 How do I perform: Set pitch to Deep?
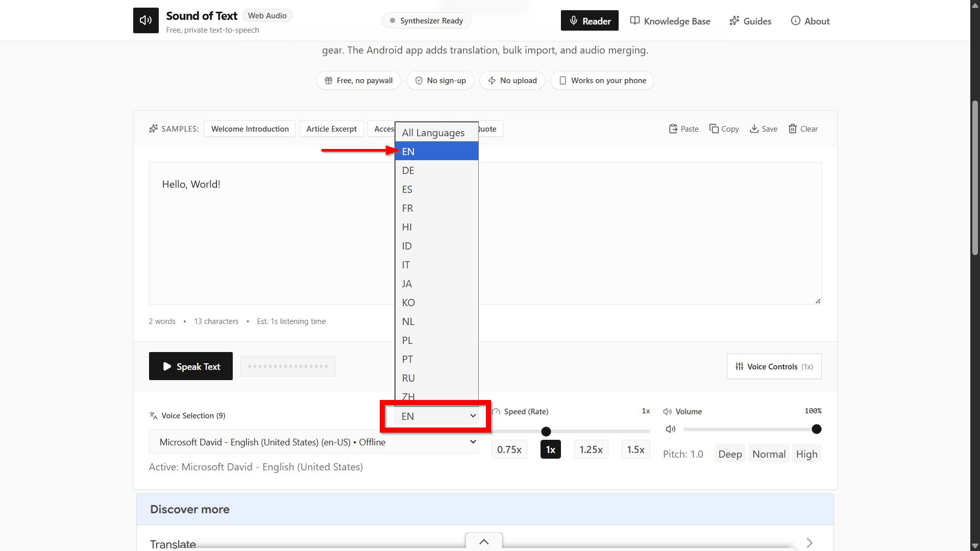point(730,454)
